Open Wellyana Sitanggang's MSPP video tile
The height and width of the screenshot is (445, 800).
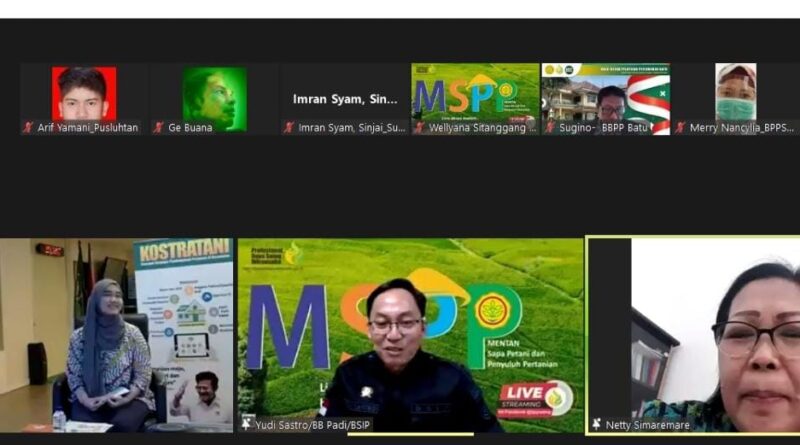474,93
